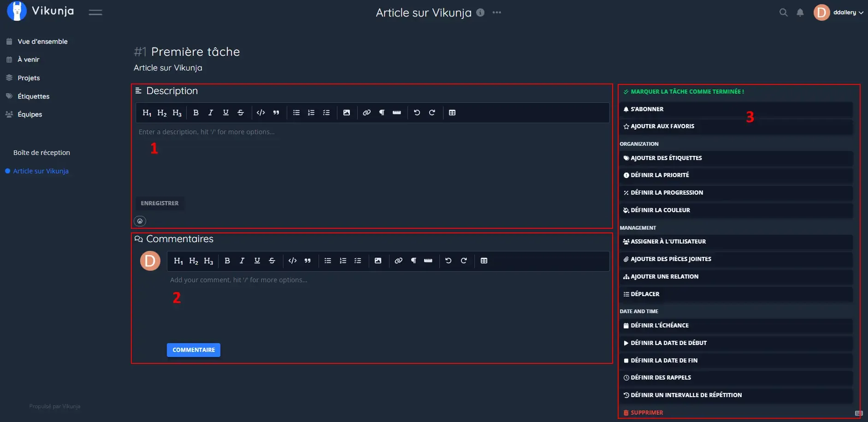This screenshot has height=422, width=868.
Task: Apply Heading 3 in Description editor
Action: tap(177, 113)
